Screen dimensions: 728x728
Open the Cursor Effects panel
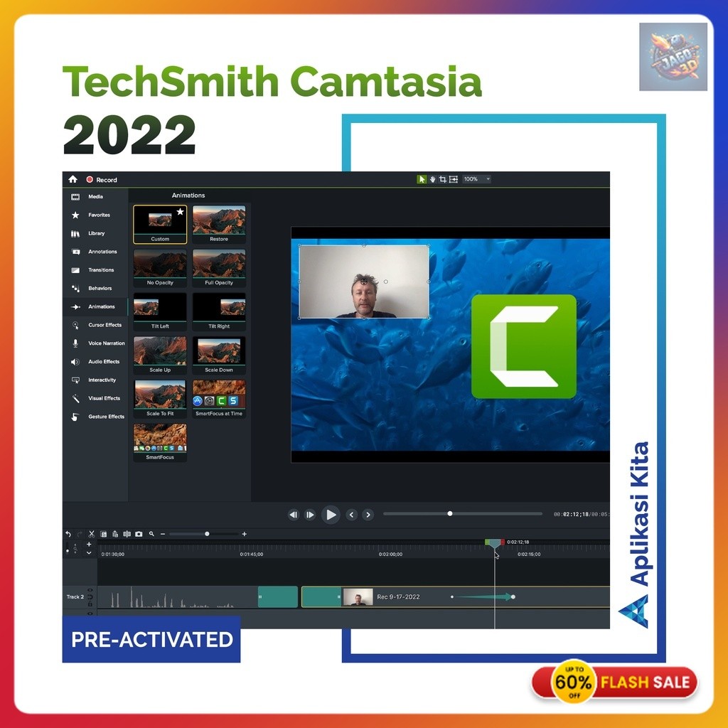pyautogui.click(x=96, y=325)
